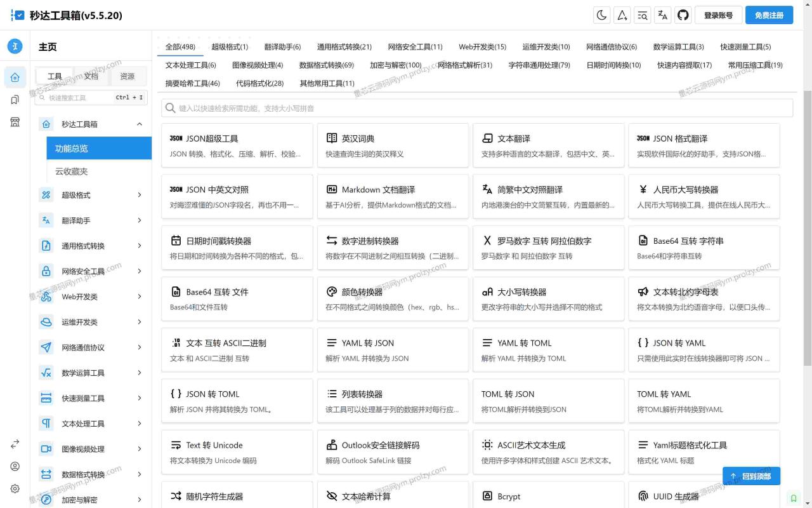Select the 摘要哈希工具(46) category tab

tap(192, 84)
